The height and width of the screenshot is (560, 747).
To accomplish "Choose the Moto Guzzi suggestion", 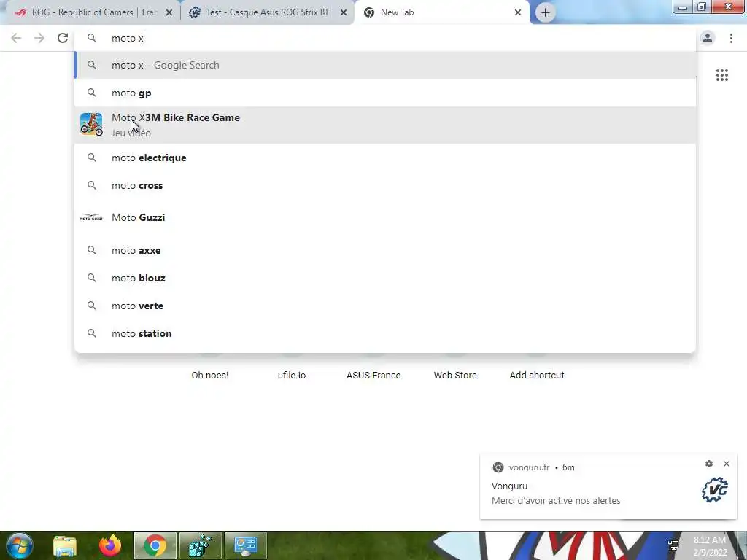I will point(385,217).
